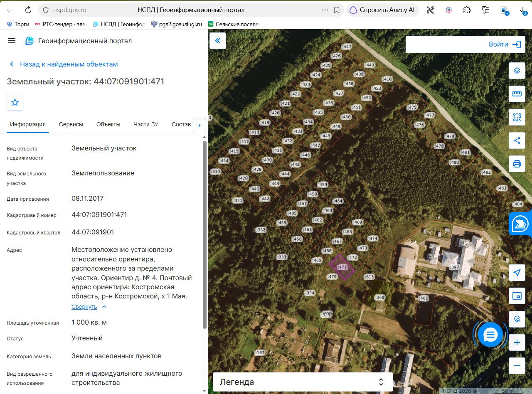Click the Геоинформационный портал logo icon
Viewport: 532px width, 394px height.
[x=30, y=41]
